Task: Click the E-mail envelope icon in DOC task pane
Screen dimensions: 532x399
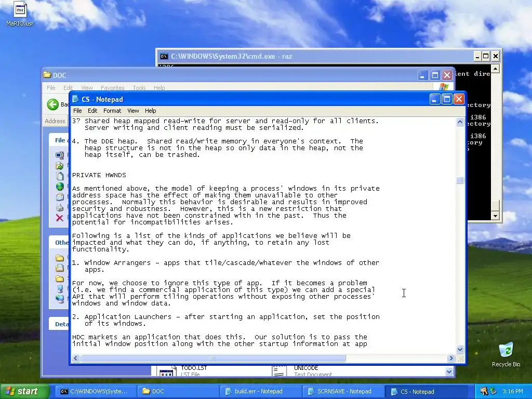Action: point(60,197)
